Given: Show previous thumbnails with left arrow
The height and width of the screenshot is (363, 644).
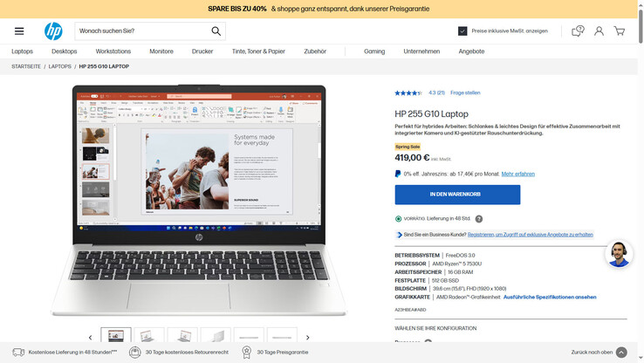Looking at the screenshot, I should pos(91,338).
